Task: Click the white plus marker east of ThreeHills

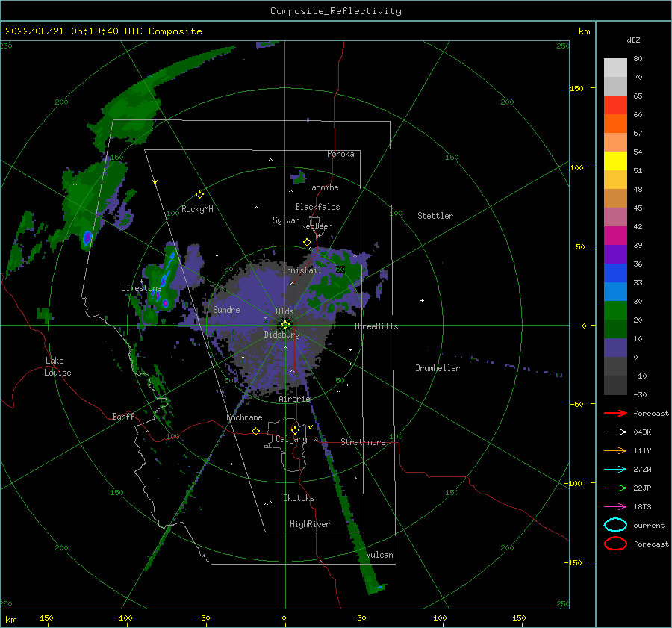Action: click(422, 300)
